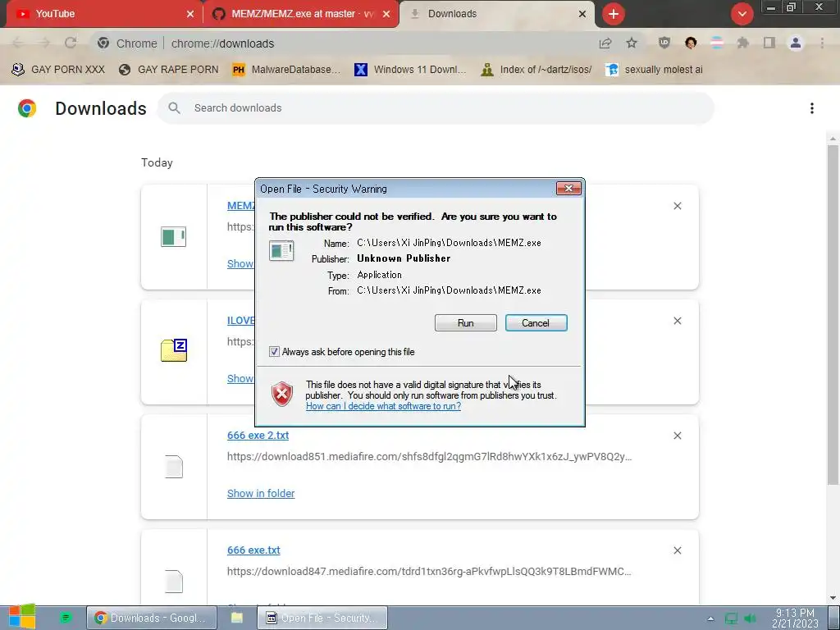Open the Extensions puzzle piece menu
Viewport: 840px width, 630px height.
[743, 43]
